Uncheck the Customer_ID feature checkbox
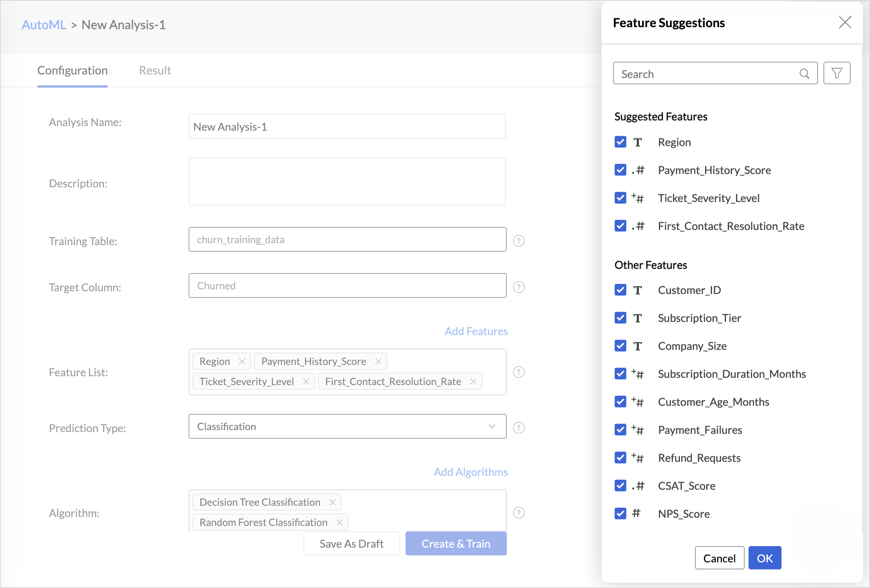 [x=620, y=290]
